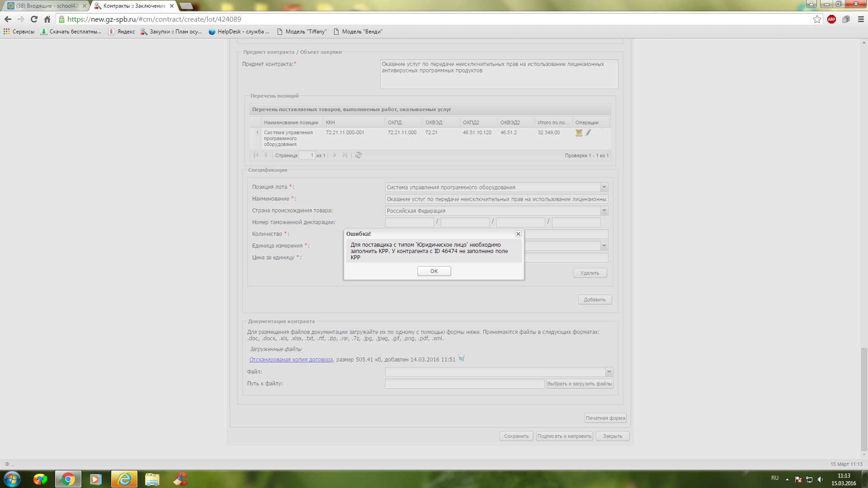The height and width of the screenshot is (488, 868).
Task: Open Сервисы apps bookmark
Action: pos(19,32)
